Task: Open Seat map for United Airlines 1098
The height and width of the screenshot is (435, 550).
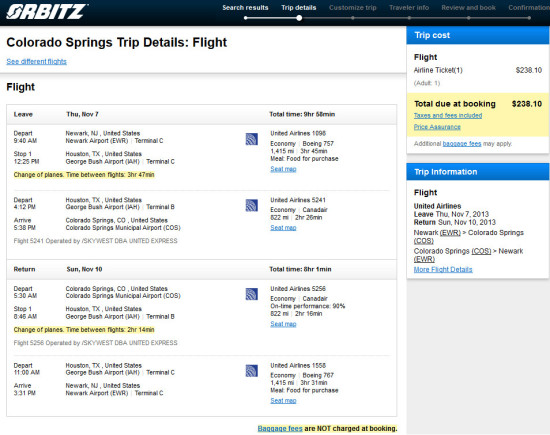Action: (x=283, y=169)
